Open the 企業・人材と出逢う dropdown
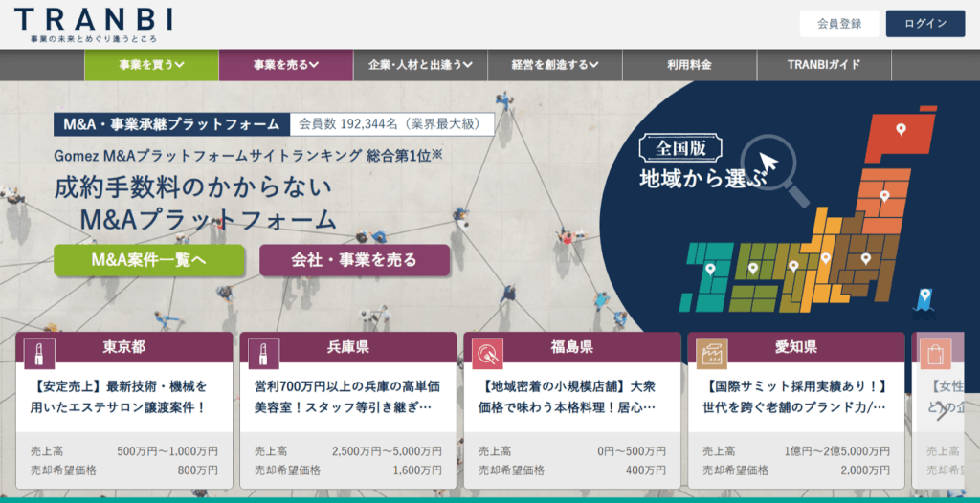Viewport: 980px width, 503px height. click(420, 65)
